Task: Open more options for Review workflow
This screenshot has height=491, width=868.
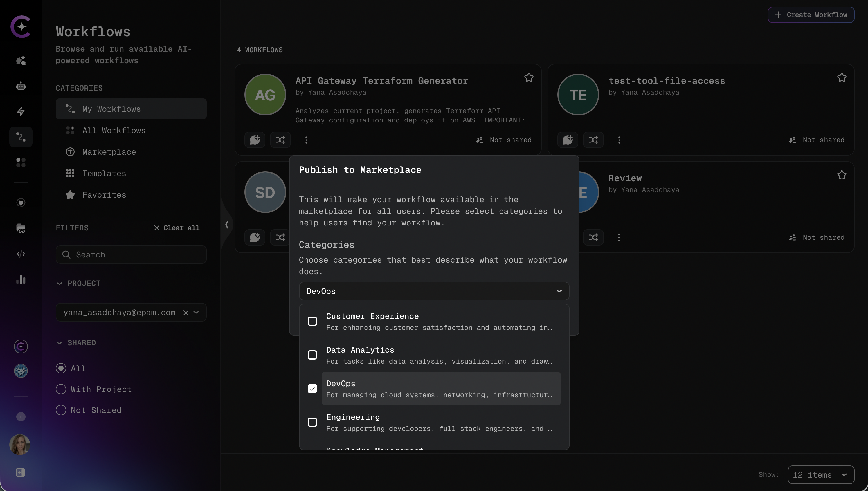Action: click(x=619, y=237)
